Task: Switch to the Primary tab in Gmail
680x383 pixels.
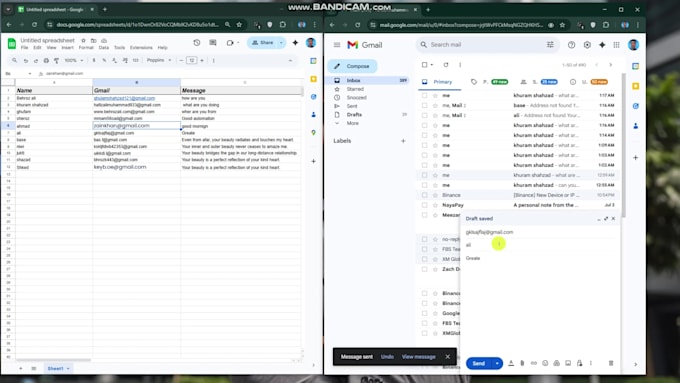Action: (439, 82)
